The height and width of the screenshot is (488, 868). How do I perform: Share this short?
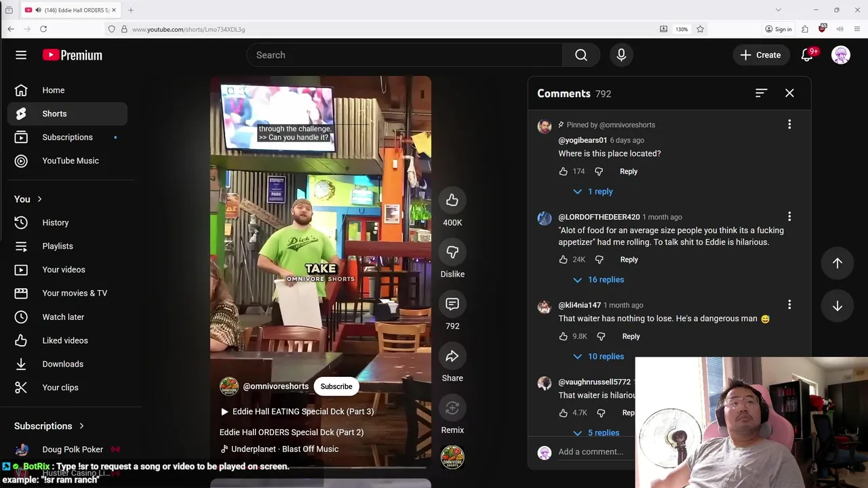452,357
